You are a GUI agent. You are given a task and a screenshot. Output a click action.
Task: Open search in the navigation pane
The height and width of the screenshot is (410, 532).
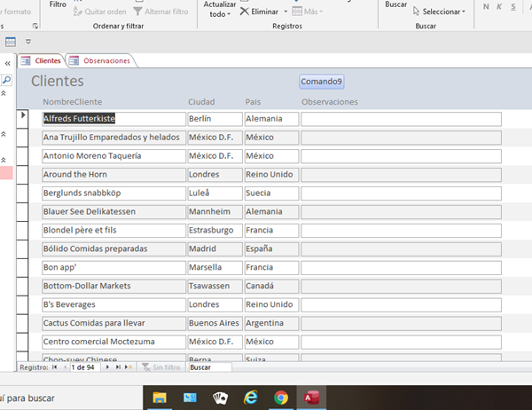point(7,80)
